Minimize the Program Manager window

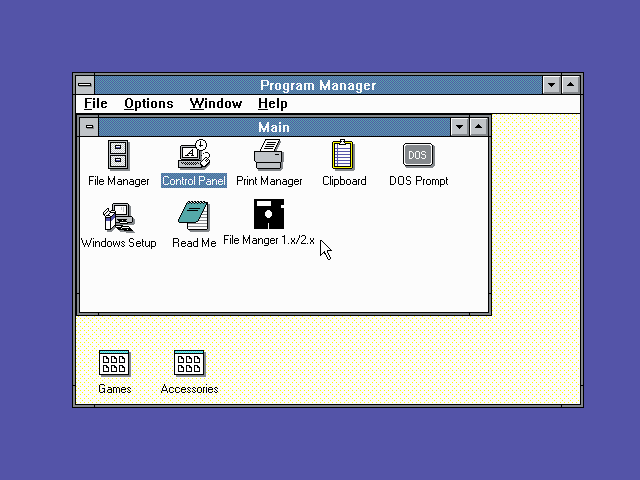coord(551,85)
